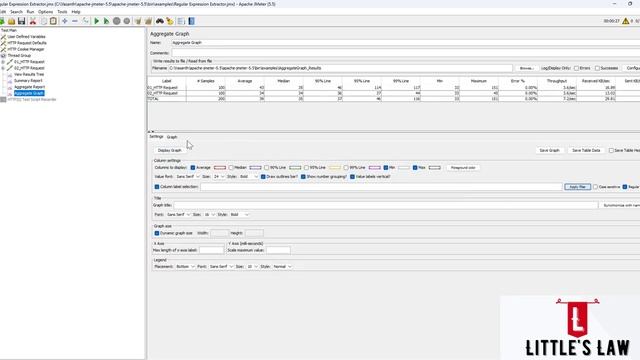
Task: Stop the test with the first grey circle
Action: tap(117, 21)
